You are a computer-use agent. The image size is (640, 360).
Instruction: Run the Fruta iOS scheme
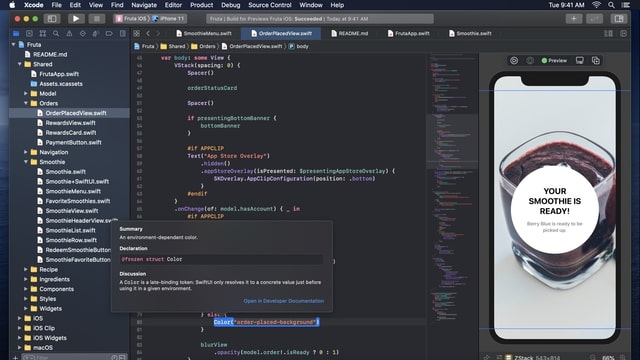coord(76,18)
